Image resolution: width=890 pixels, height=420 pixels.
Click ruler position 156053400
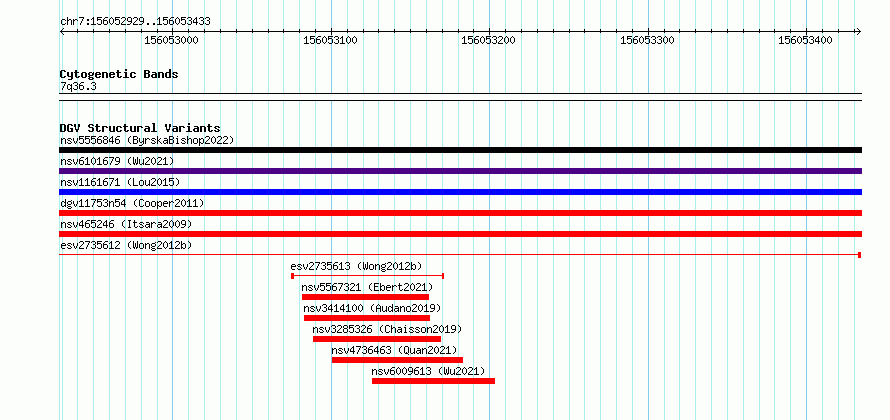pyautogui.click(x=805, y=41)
